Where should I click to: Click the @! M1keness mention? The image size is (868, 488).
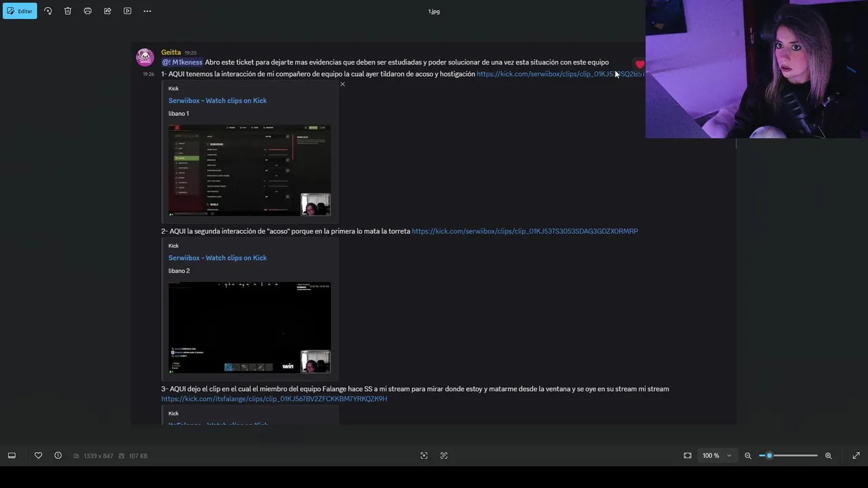tap(182, 62)
